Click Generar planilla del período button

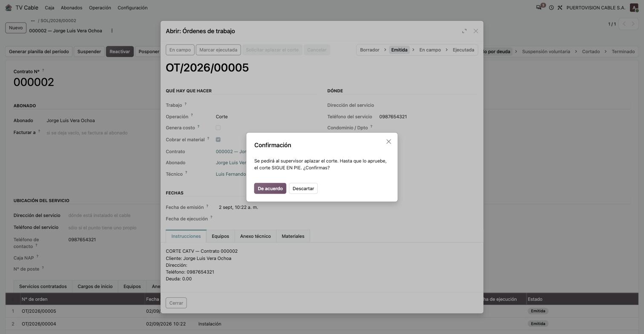[x=39, y=51]
